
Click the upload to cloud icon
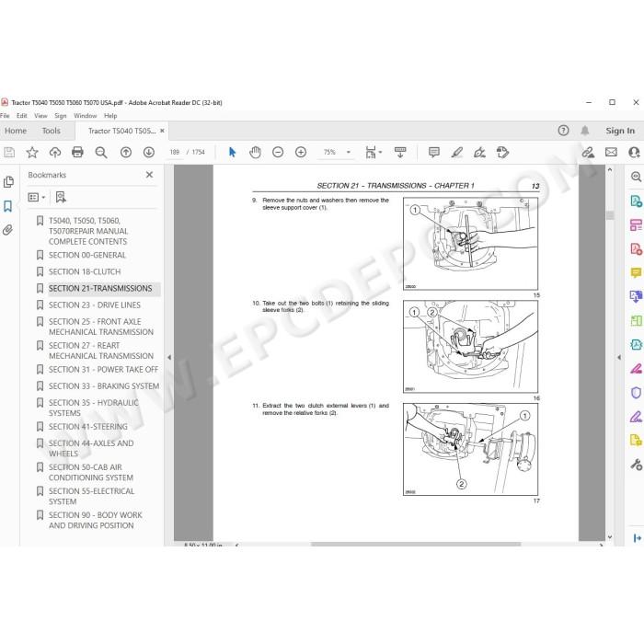(x=55, y=153)
